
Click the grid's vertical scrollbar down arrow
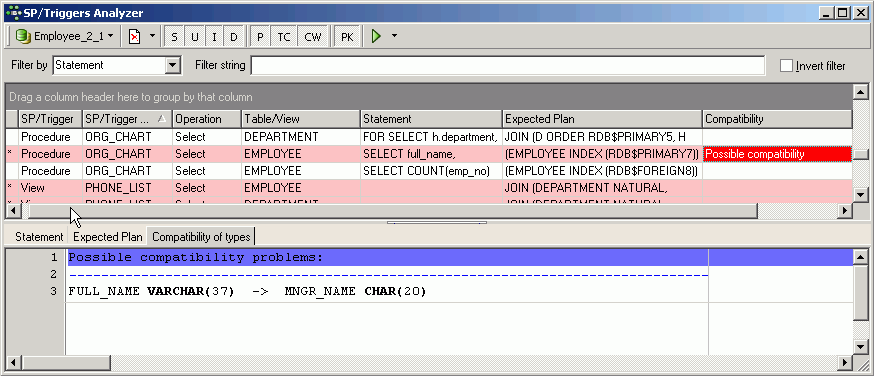(861, 194)
